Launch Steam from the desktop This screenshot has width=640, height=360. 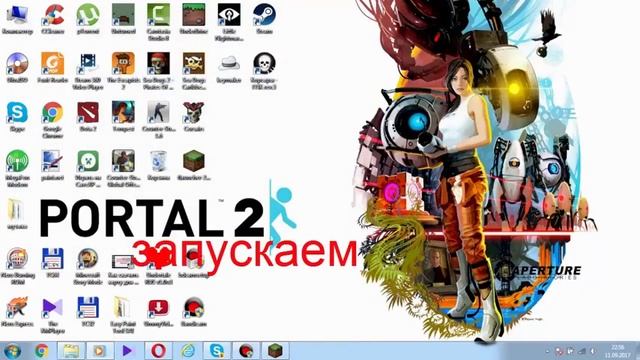tap(264, 15)
